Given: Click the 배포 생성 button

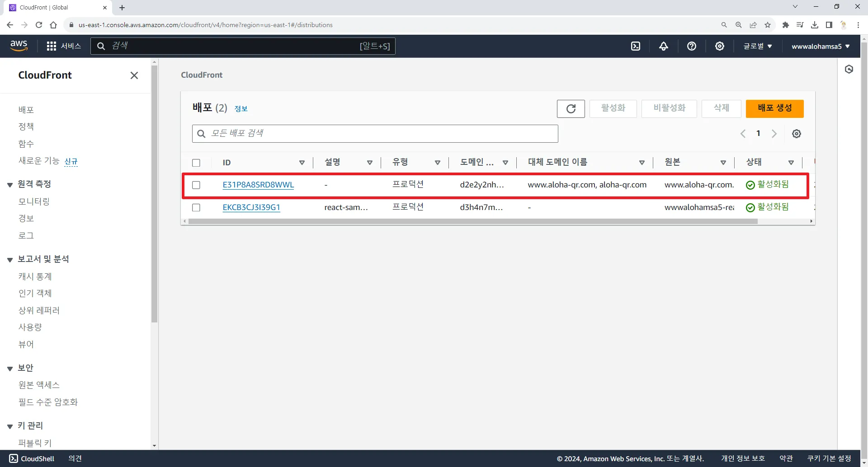Looking at the screenshot, I should pyautogui.click(x=775, y=108).
